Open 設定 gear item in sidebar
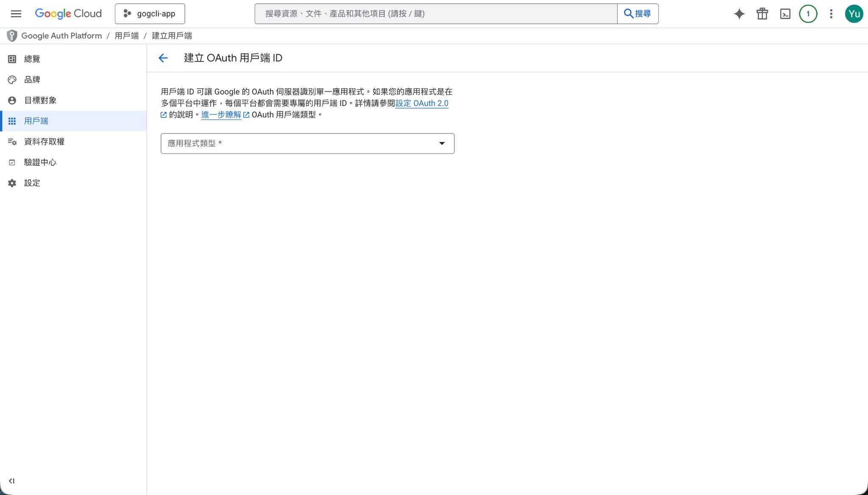868x495 pixels. 32,183
